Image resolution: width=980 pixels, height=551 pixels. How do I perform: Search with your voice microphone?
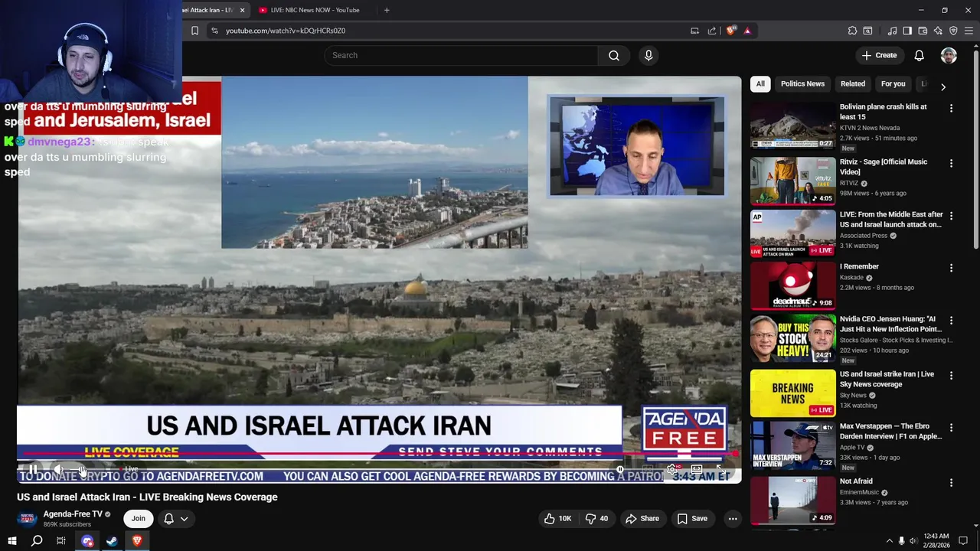point(648,55)
